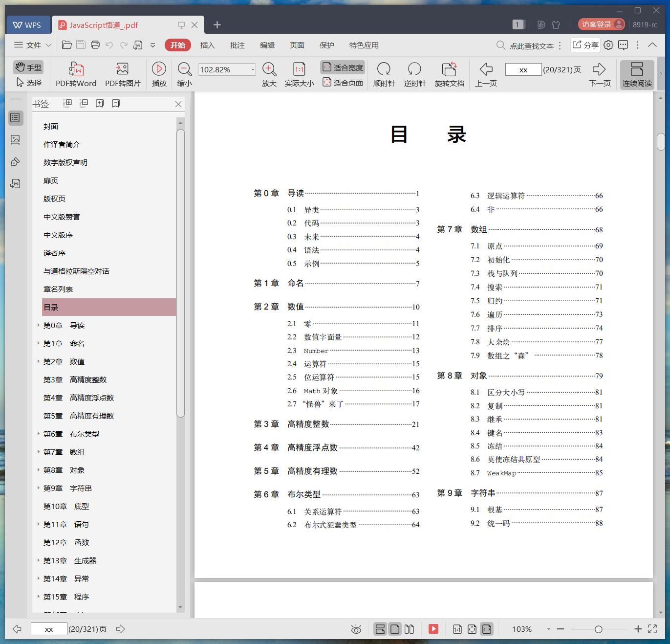Collapse the ribbon with up chevron
The image size is (670, 644).
pyautogui.click(x=652, y=45)
